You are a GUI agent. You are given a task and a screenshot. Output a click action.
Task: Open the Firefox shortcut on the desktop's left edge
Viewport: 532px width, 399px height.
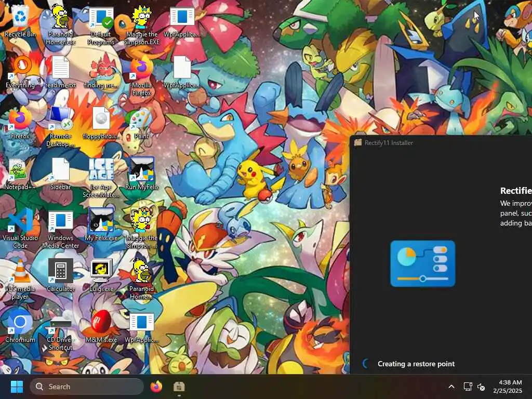point(20,123)
